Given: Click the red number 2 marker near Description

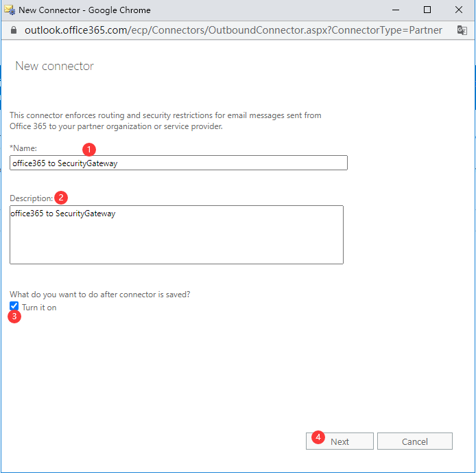Looking at the screenshot, I should coord(61,198).
